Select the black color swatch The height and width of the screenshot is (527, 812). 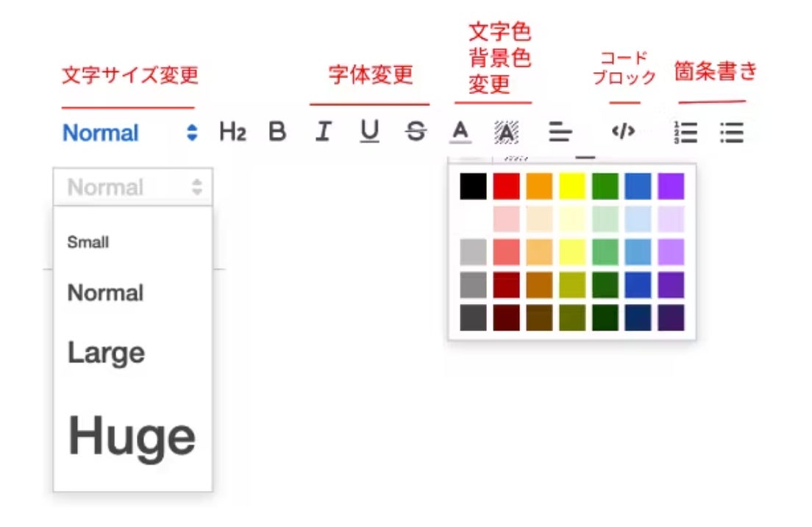473,186
